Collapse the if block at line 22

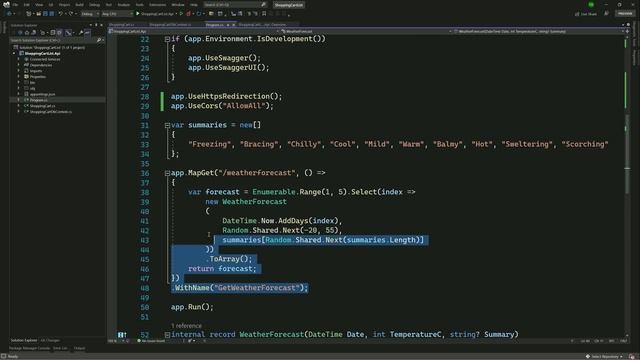[x=167, y=39]
